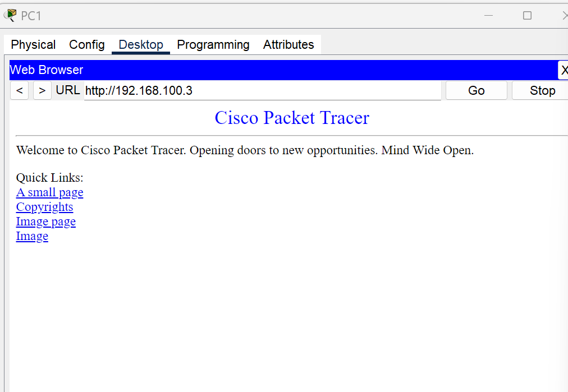This screenshot has height=392, width=568.
Task: Click the 'Web Browser' title bar label
Action: coord(47,70)
